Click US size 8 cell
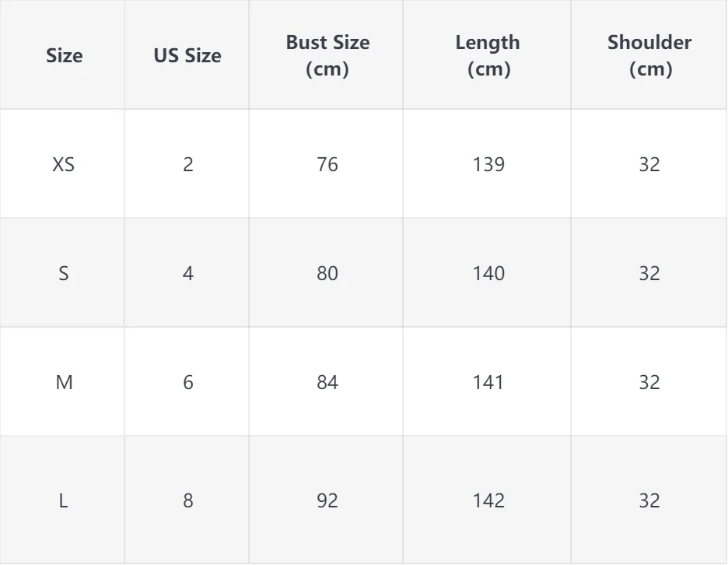 click(x=187, y=500)
